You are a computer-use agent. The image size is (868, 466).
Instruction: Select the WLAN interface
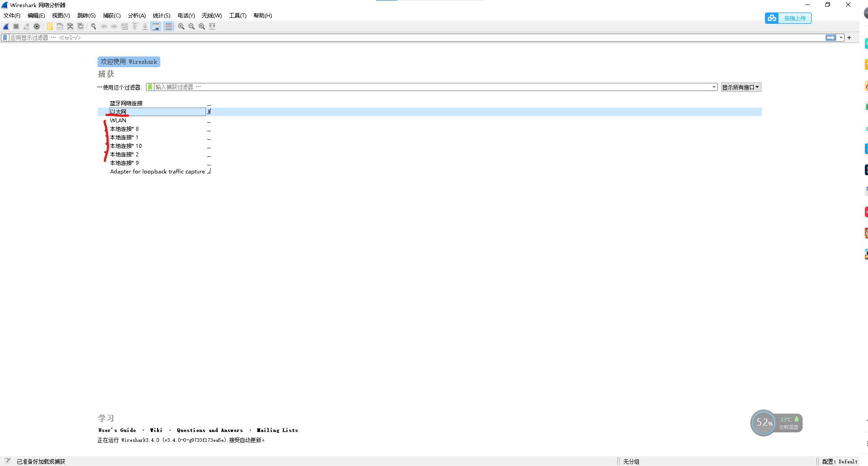click(x=118, y=121)
